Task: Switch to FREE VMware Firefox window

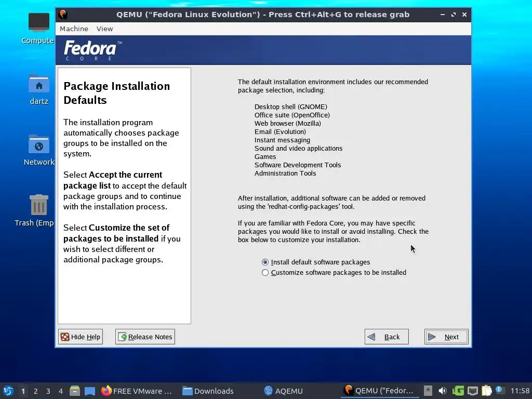Action: [137, 391]
